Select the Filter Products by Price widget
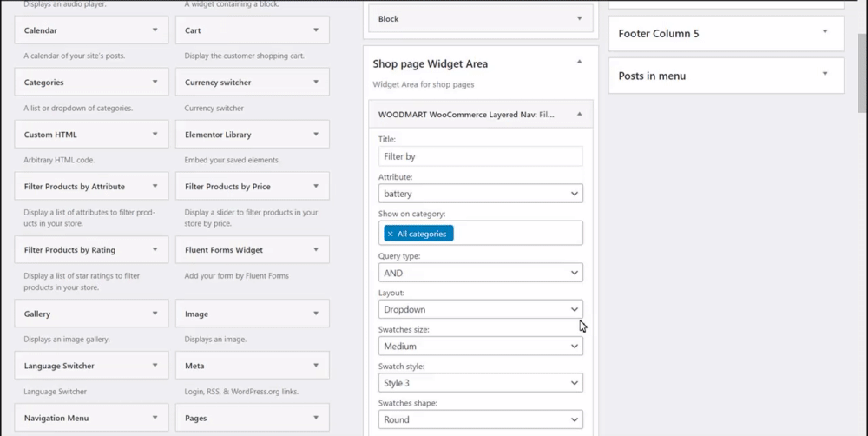Screen dimensions: 868x436 tap(243, 187)
